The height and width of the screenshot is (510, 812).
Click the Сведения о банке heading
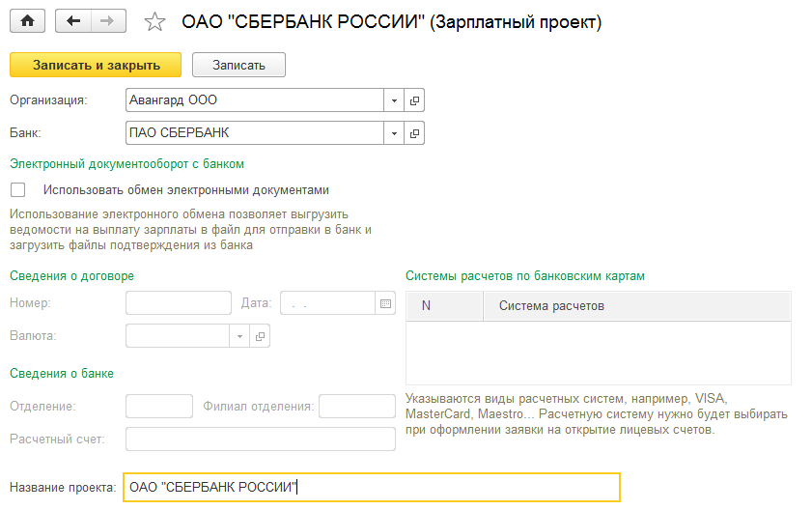tap(62, 374)
